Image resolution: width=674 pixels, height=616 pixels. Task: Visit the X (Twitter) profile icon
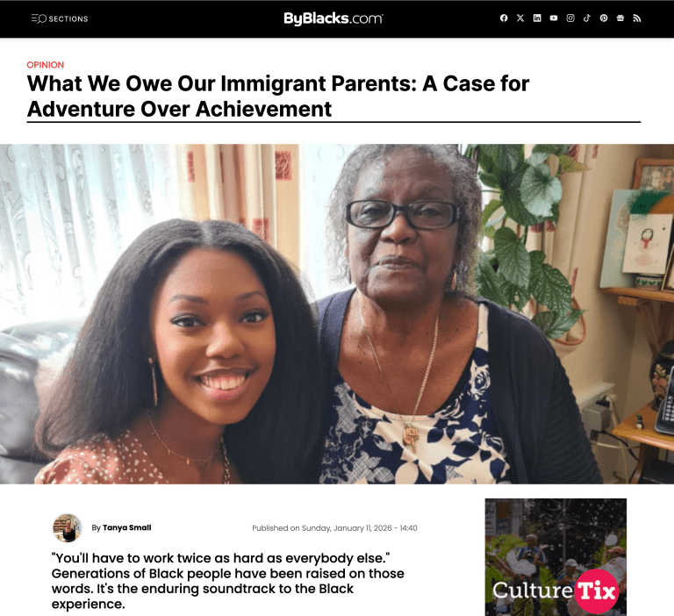520,18
